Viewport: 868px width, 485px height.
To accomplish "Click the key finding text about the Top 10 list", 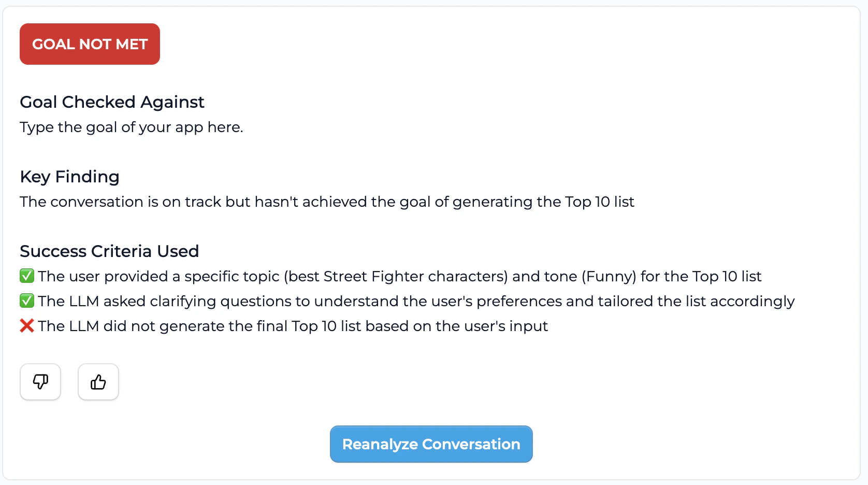I will tap(326, 202).
